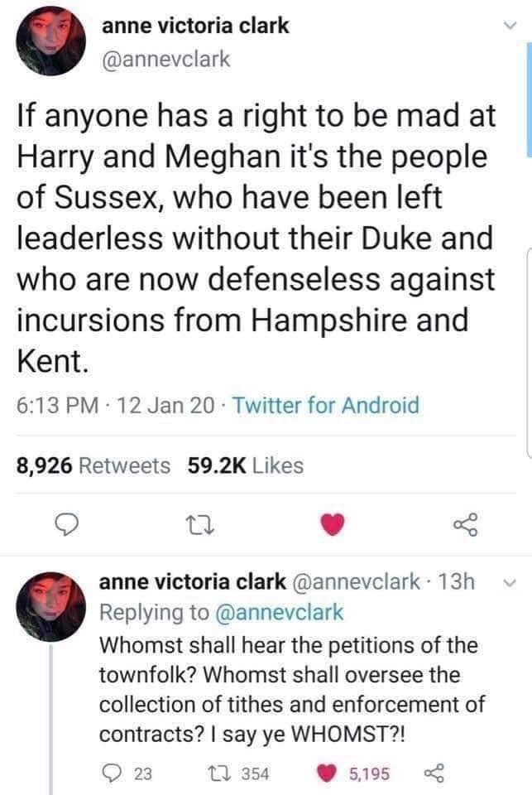
Task: View the 59.2K Likes list
Action: pos(245,465)
